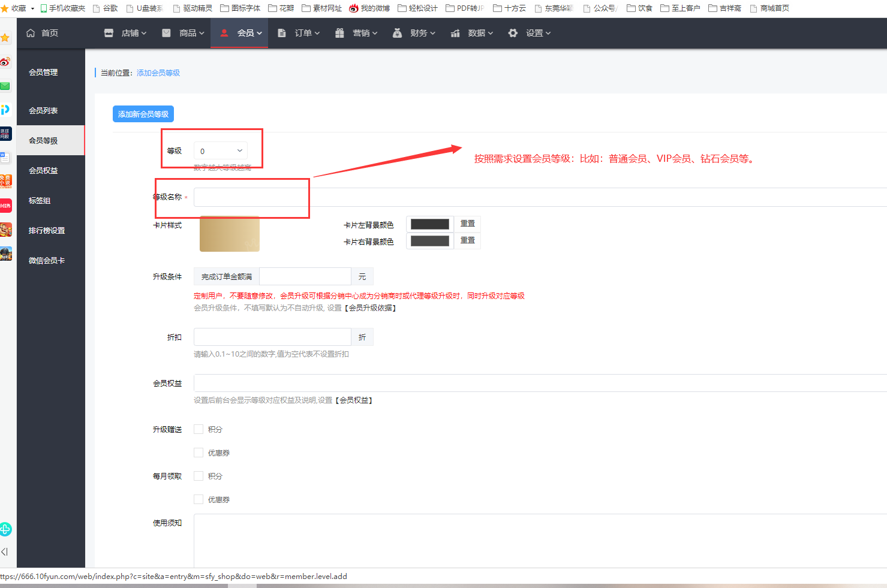Open the green mail sidebar icon
The image size is (887, 588).
5,86
